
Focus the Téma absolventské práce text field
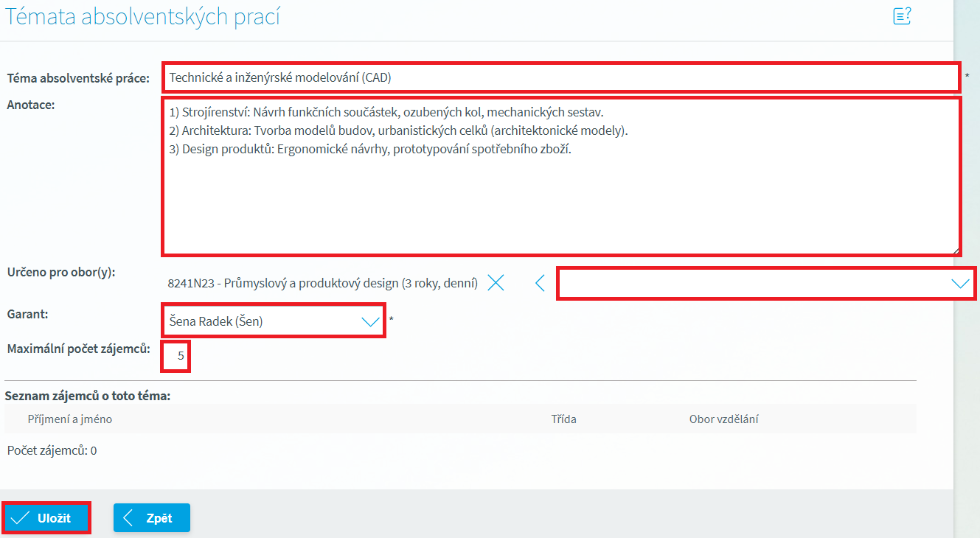click(x=560, y=77)
